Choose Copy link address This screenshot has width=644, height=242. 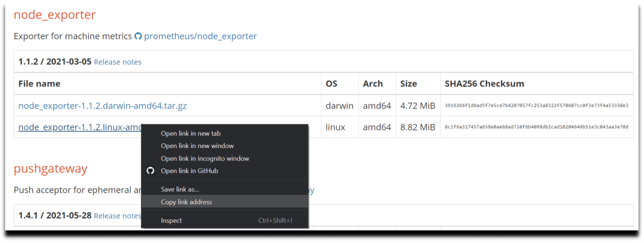click(x=186, y=202)
